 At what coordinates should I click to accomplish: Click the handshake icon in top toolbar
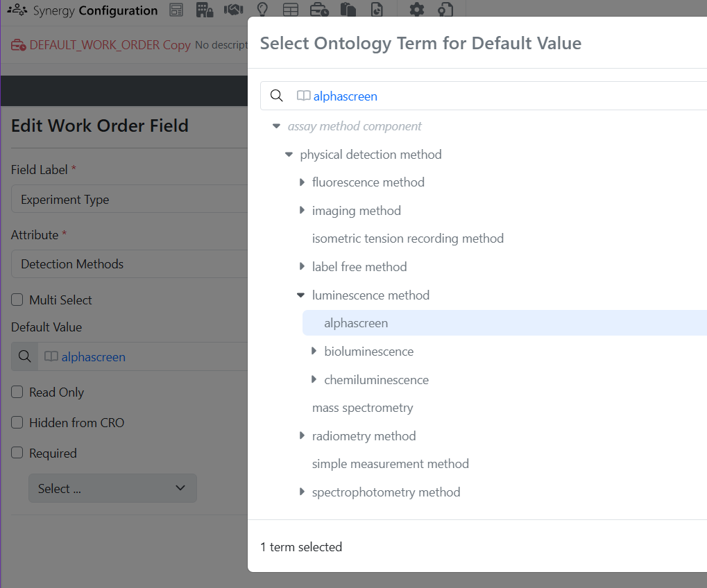tap(233, 10)
